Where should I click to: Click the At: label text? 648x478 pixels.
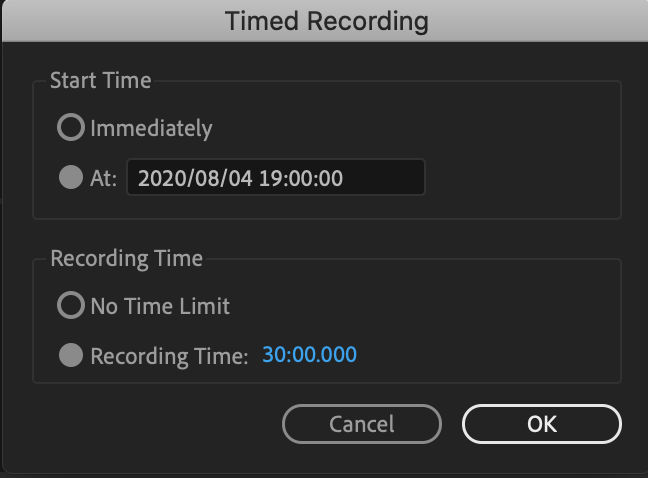click(104, 178)
